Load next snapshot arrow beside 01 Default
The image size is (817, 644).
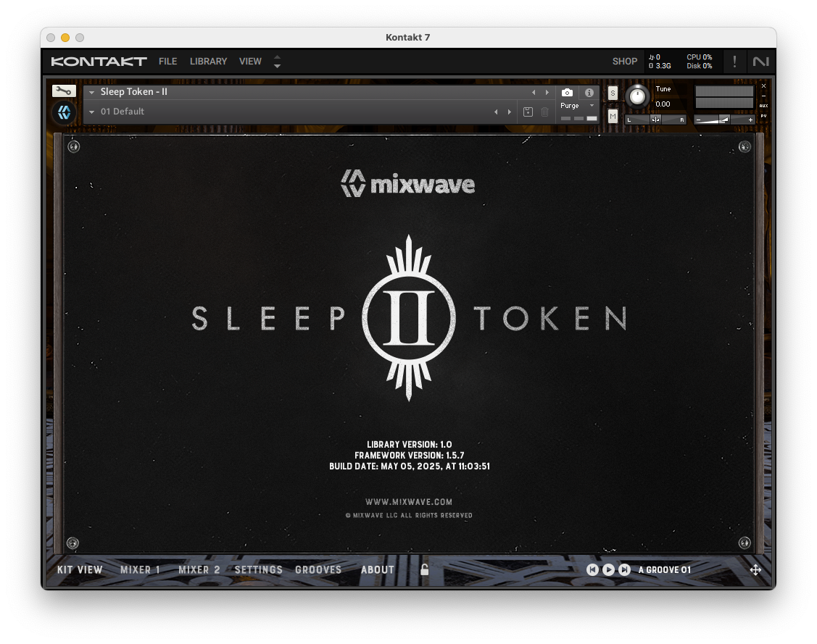[509, 112]
